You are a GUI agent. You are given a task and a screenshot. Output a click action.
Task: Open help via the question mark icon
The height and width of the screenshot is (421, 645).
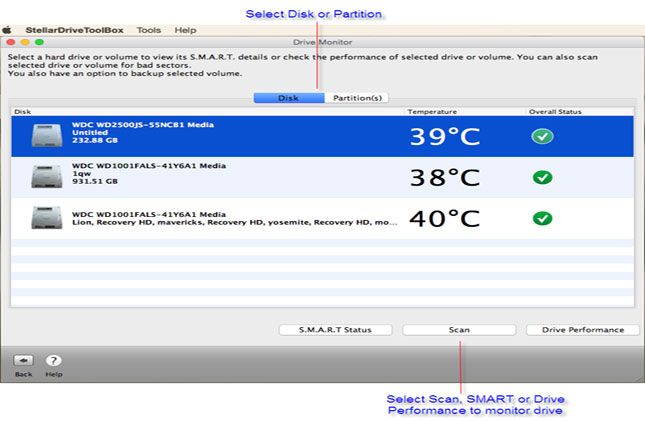coord(53,361)
